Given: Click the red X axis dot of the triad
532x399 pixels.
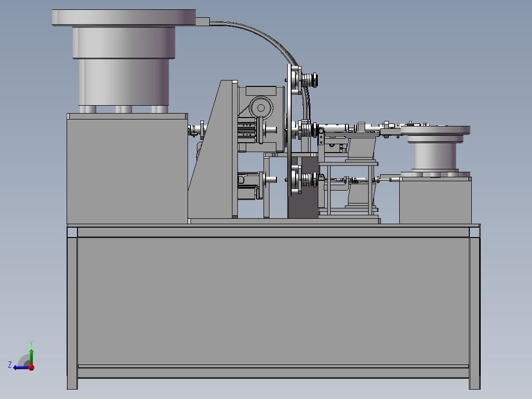Looking at the screenshot, I should click(32, 367).
